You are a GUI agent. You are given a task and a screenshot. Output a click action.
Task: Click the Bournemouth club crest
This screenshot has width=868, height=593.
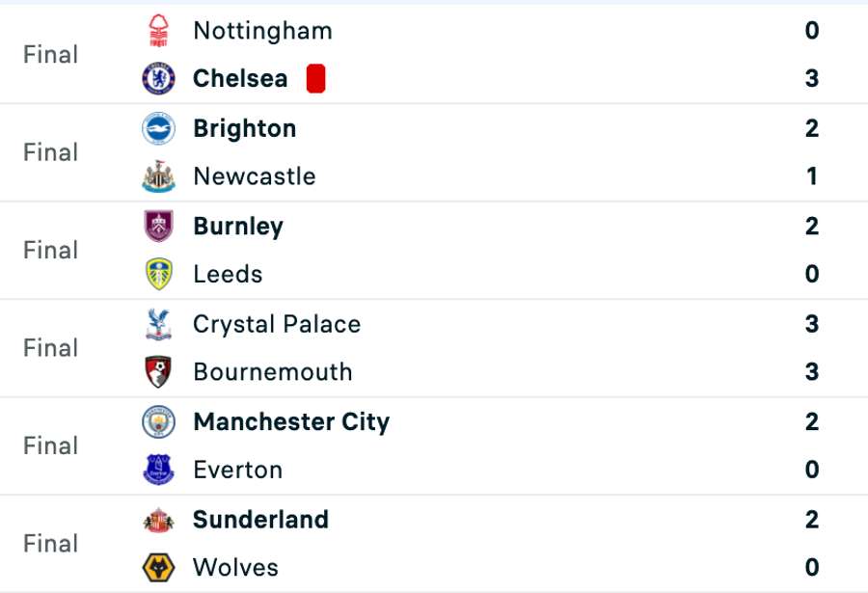tap(158, 372)
